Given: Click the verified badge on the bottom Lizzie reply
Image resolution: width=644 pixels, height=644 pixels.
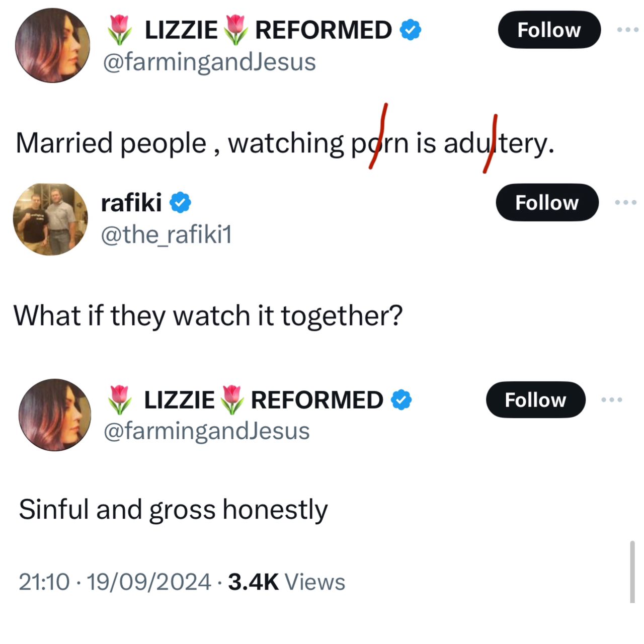Looking at the screenshot, I should click(401, 400).
